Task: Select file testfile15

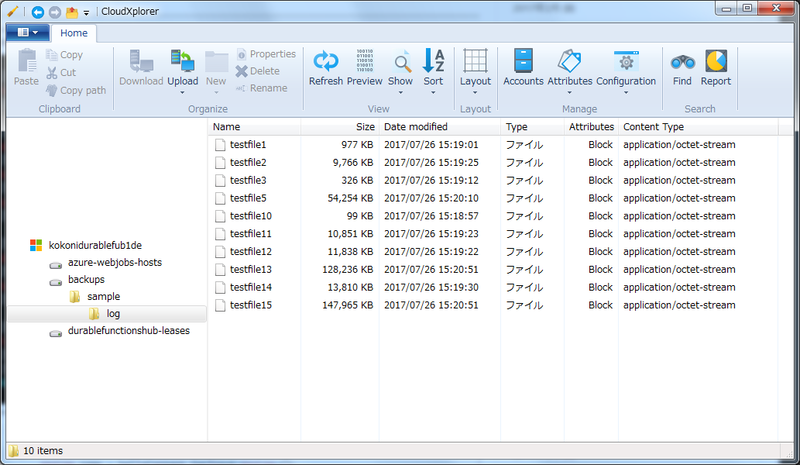Action: [251, 306]
